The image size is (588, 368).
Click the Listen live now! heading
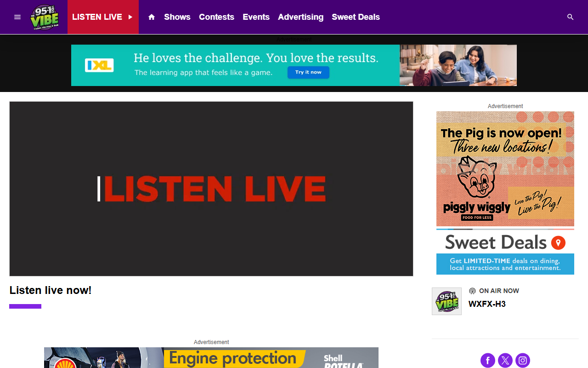click(51, 290)
